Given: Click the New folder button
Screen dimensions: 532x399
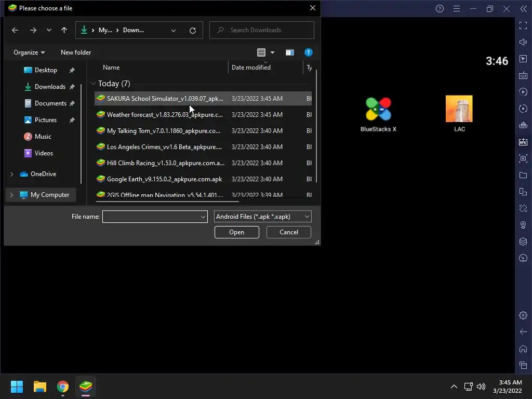Looking at the screenshot, I should point(76,52).
